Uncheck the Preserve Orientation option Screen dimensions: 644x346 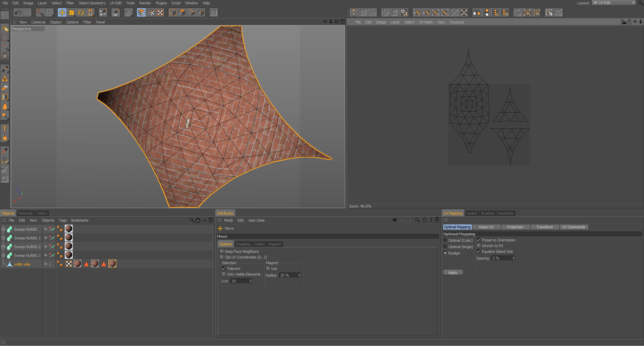point(479,240)
